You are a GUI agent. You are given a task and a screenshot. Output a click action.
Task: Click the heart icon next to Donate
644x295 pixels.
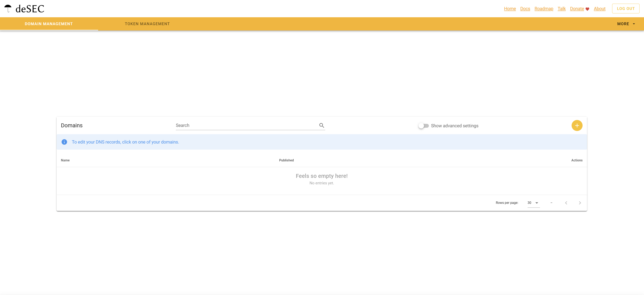[x=587, y=9]
